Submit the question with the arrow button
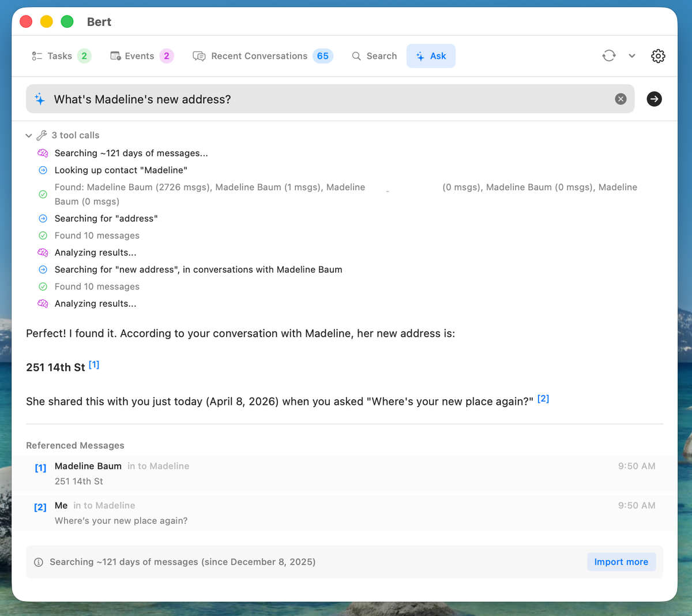Viewport: 692px width, 616px height. pyautogui.click(x=654, y=99)
